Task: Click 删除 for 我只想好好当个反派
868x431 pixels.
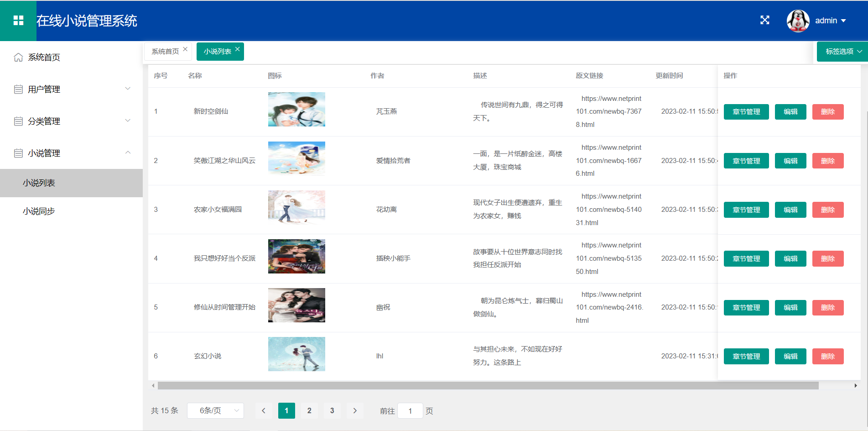Action: pos(828,258)
